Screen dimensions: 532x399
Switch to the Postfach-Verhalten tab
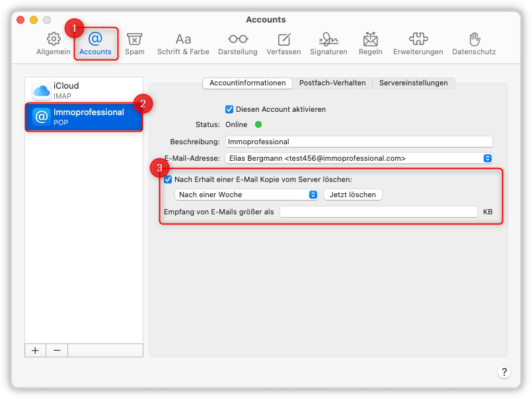coord(332,83)
